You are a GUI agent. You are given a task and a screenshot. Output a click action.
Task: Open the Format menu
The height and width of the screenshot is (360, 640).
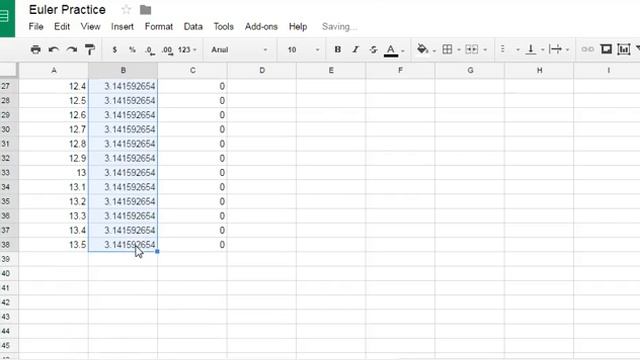coord(159,27)
